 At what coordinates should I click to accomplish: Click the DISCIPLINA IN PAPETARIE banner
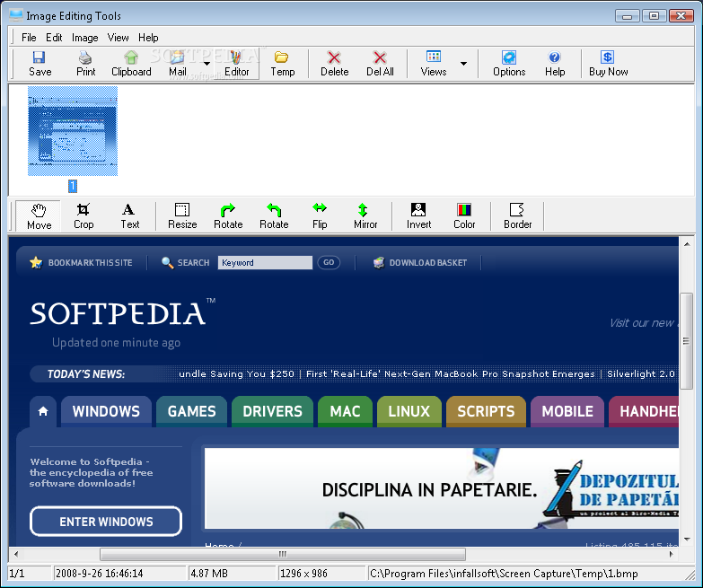coord(442,488)
